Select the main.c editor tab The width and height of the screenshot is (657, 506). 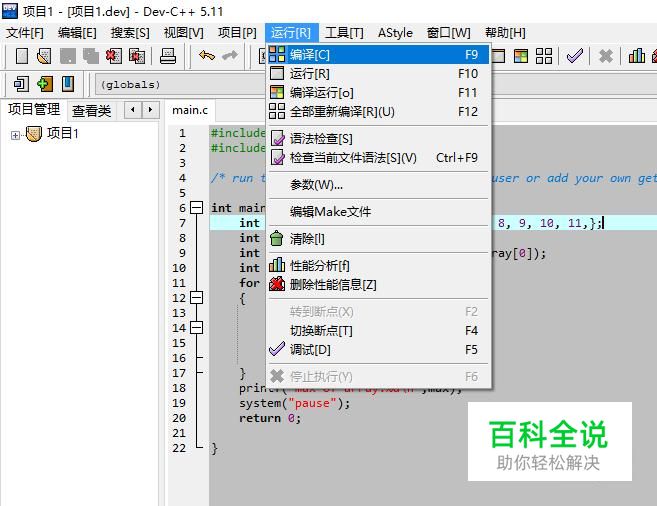tap(190, 110)
